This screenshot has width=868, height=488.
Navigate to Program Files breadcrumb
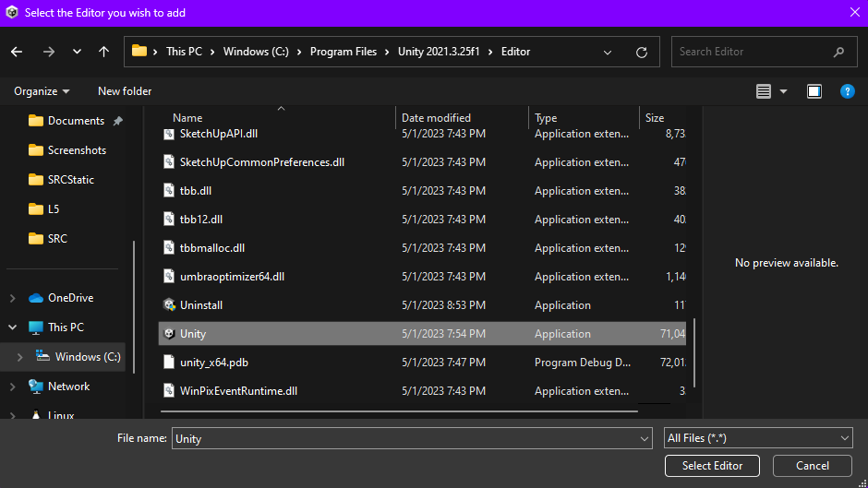344,52
